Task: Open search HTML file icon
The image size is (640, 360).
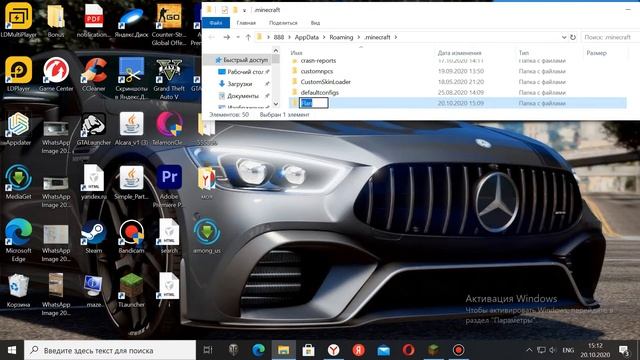Action: (169, 237)
